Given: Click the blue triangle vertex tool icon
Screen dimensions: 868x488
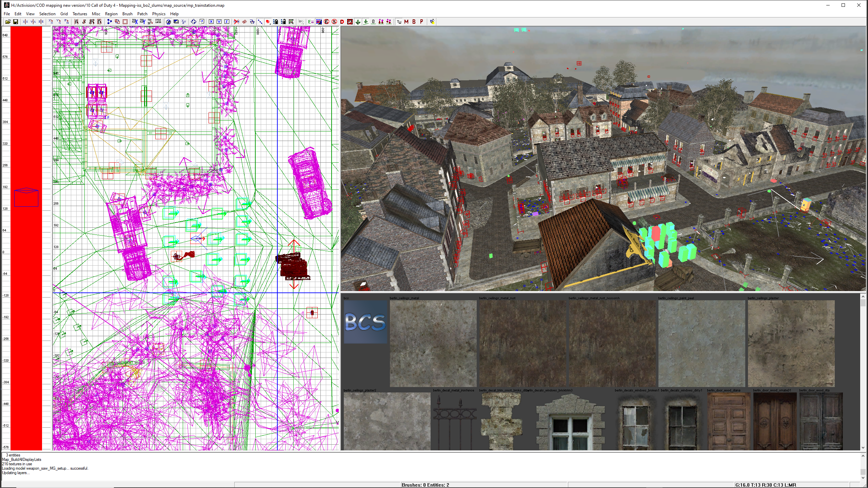Looking at the screenshot, I should (109, 22).
